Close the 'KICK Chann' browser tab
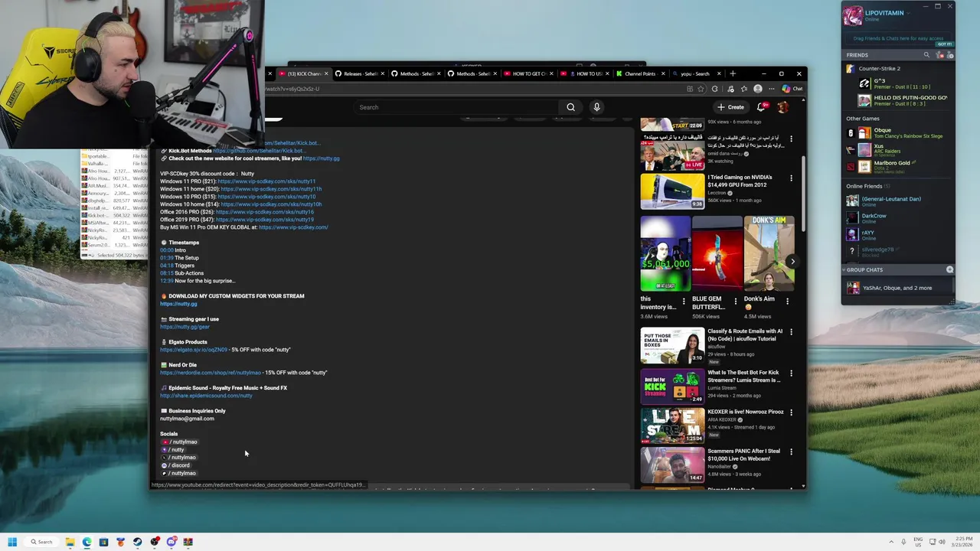The width and height of the screenshot is (980, 551). [326, 73]
